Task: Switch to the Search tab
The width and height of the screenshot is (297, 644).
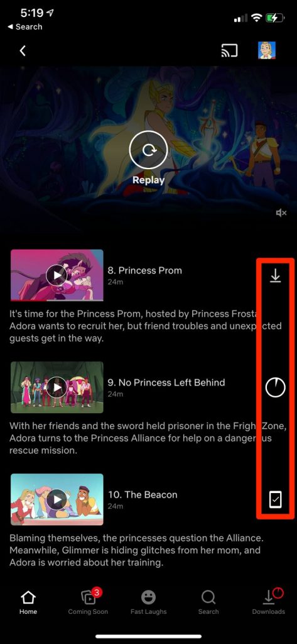Action: [x=208, y=602]
